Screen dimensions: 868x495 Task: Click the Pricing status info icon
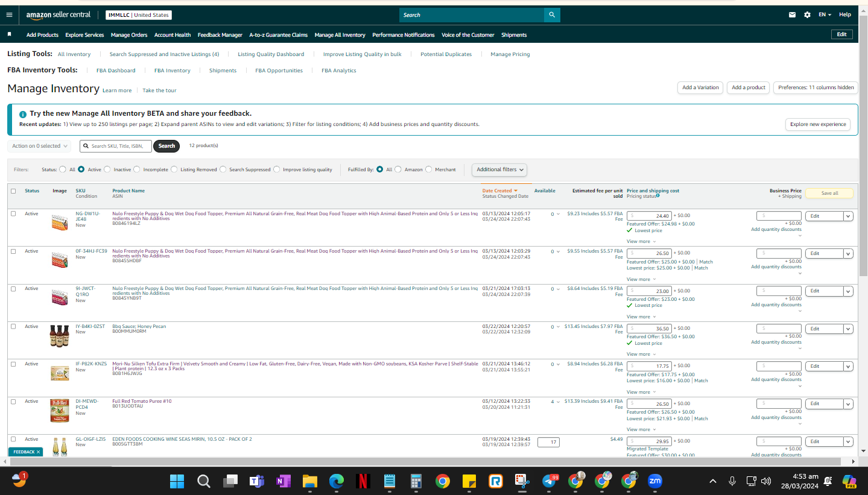[657, 195]
